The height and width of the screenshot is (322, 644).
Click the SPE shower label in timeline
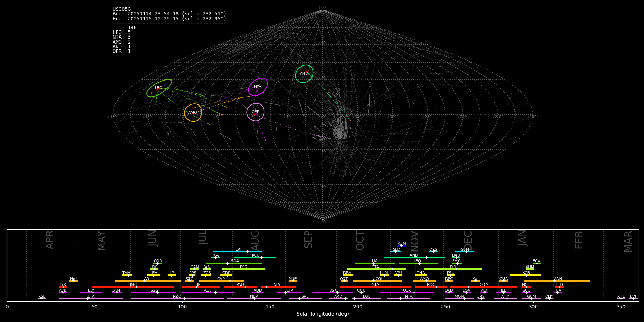pyautogui.click(x=305, y=297)
